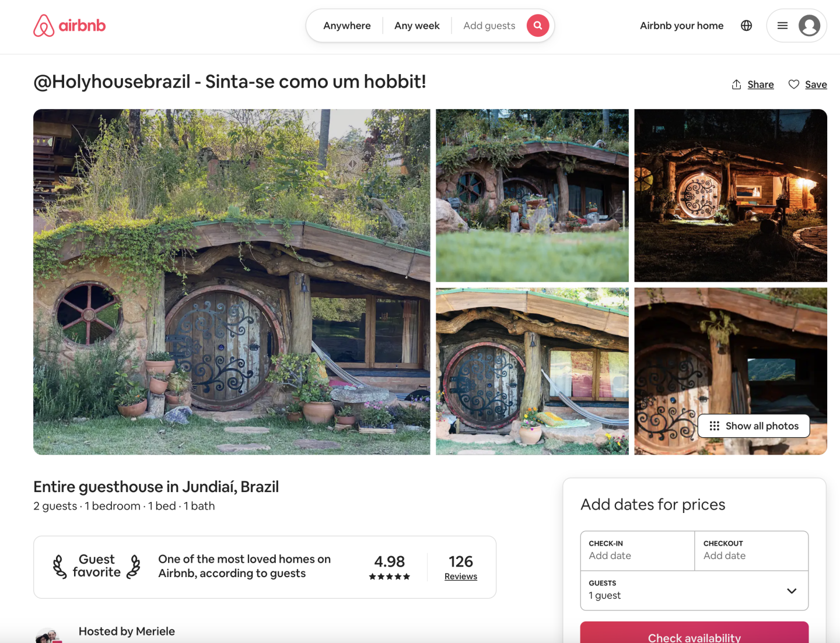The image size is (840, 643).
Task: Open the Check-in date field
Action: [638, 550]
